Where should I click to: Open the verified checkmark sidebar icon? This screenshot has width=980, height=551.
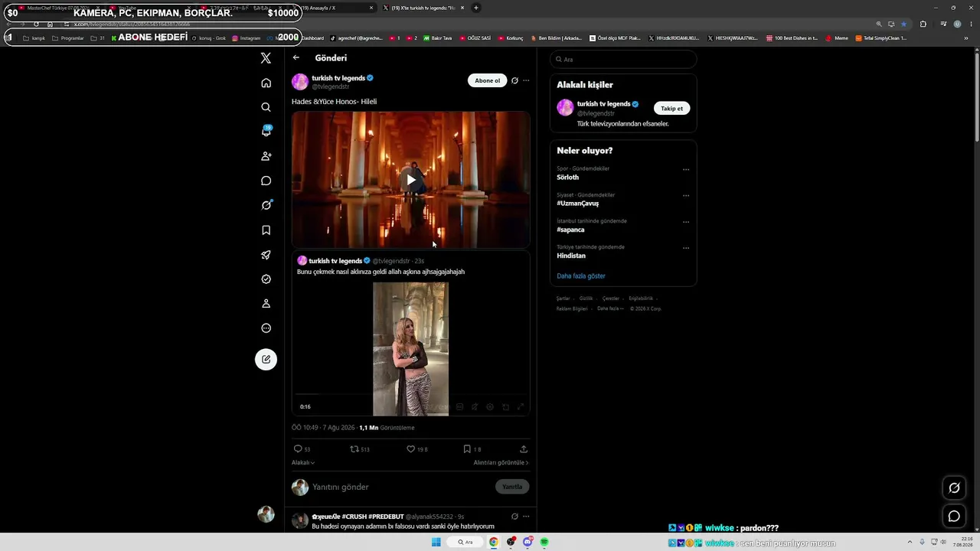266,279
